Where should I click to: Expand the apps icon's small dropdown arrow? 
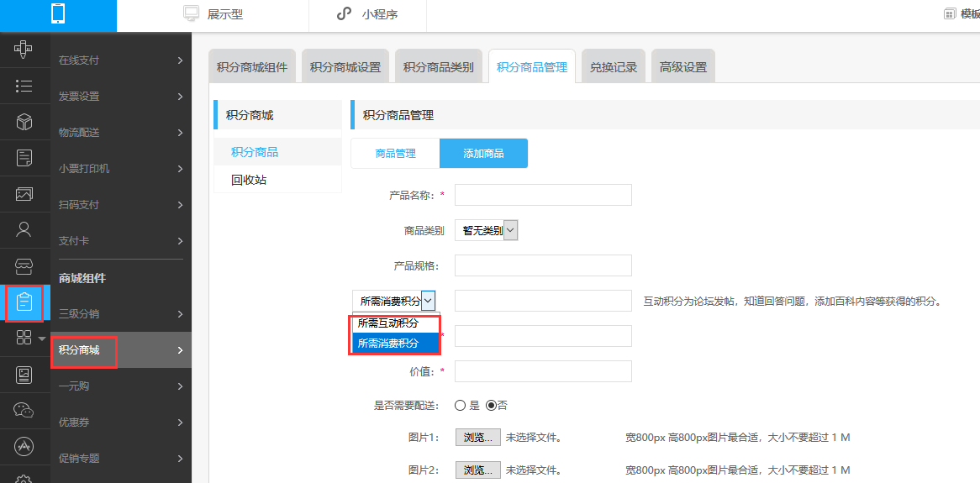point(42,339)
